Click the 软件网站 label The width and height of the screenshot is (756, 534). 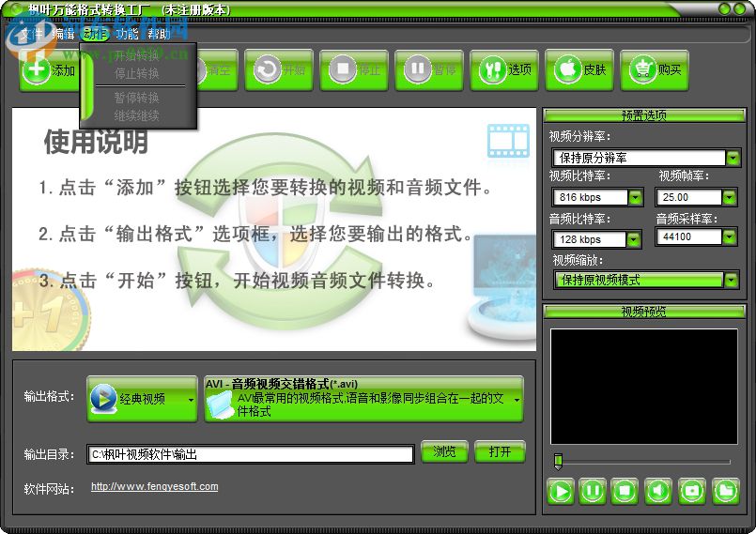pos(49,489)
